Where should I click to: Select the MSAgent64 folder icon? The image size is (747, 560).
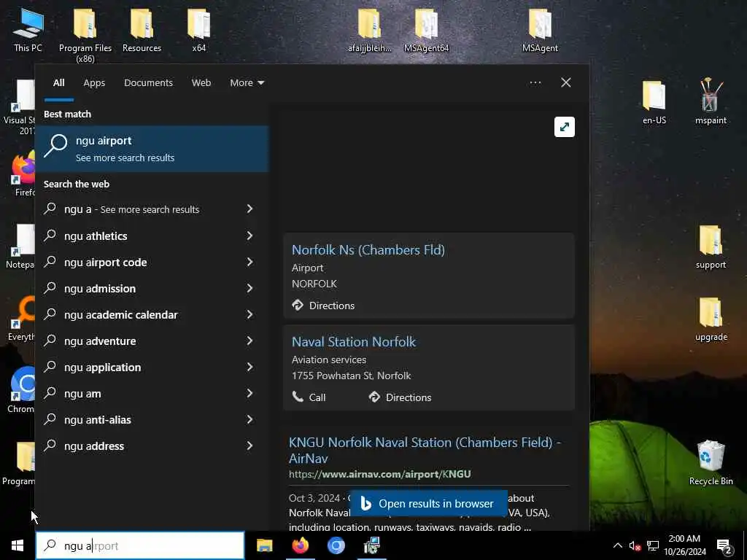(x=426, y=31)
